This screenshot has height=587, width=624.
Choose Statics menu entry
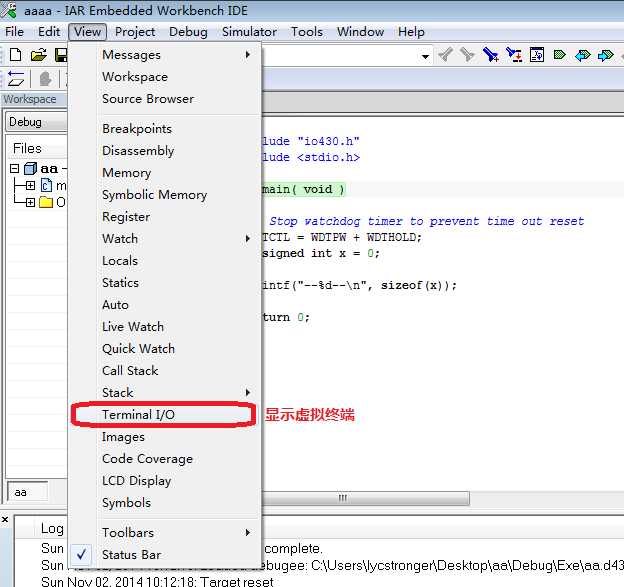coord(165,283)
